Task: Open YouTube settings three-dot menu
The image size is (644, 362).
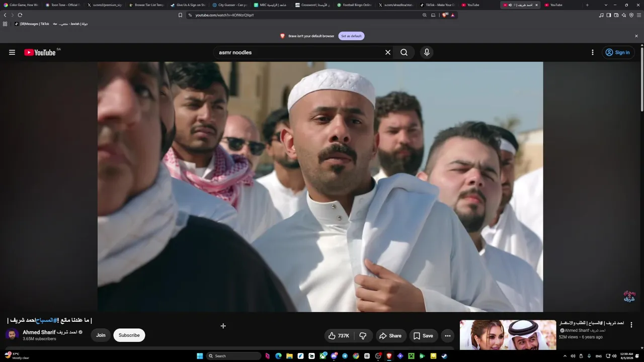Action: (592, 52)
